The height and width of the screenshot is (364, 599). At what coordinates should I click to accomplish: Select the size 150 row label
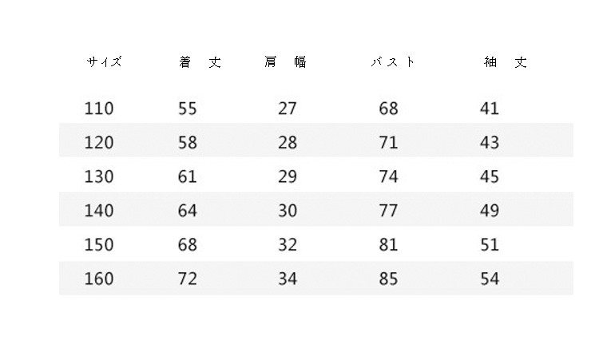[99, 244]
